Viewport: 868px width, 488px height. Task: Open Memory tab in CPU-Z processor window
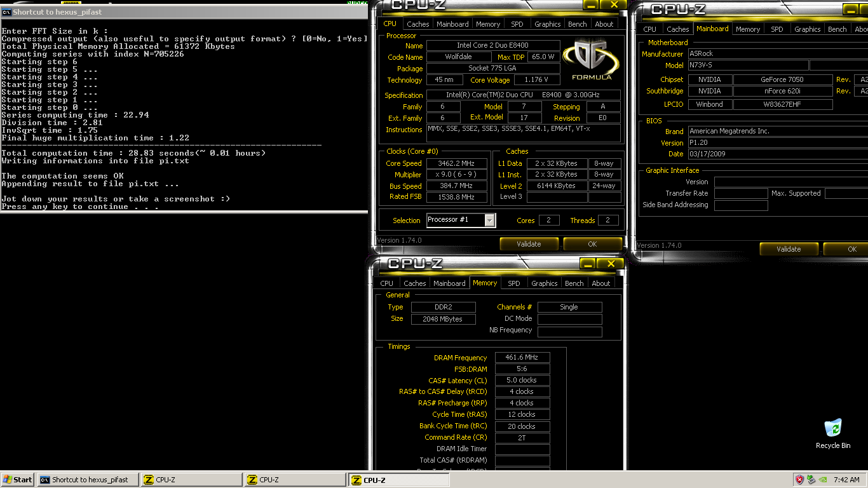point(488,24)
